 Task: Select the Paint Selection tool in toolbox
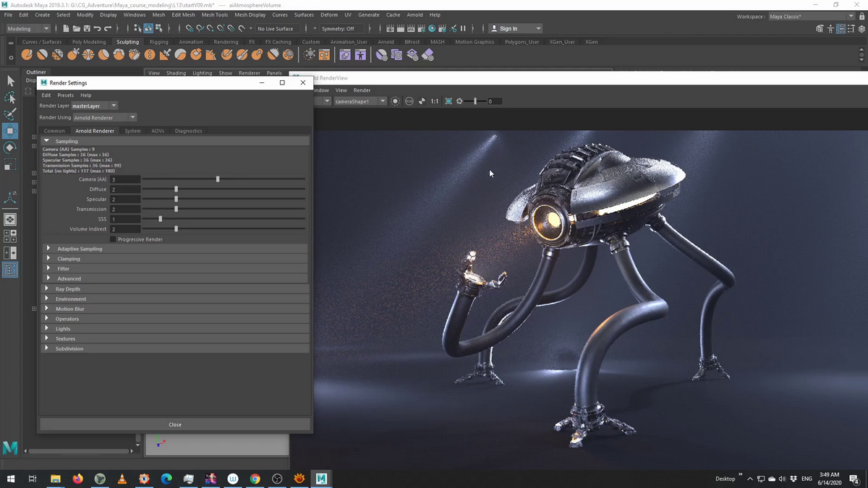pyautogui.click(x=10, y=114)
